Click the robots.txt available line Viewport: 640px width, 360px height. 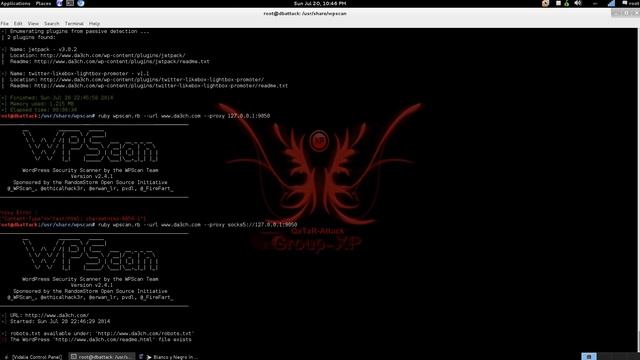point(102,333)
